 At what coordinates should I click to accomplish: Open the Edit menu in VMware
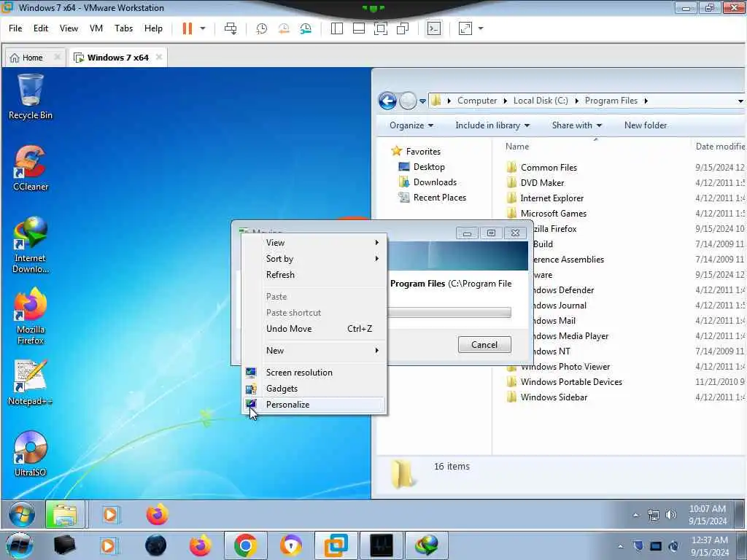pyautogui.click(x=41, y=28)
